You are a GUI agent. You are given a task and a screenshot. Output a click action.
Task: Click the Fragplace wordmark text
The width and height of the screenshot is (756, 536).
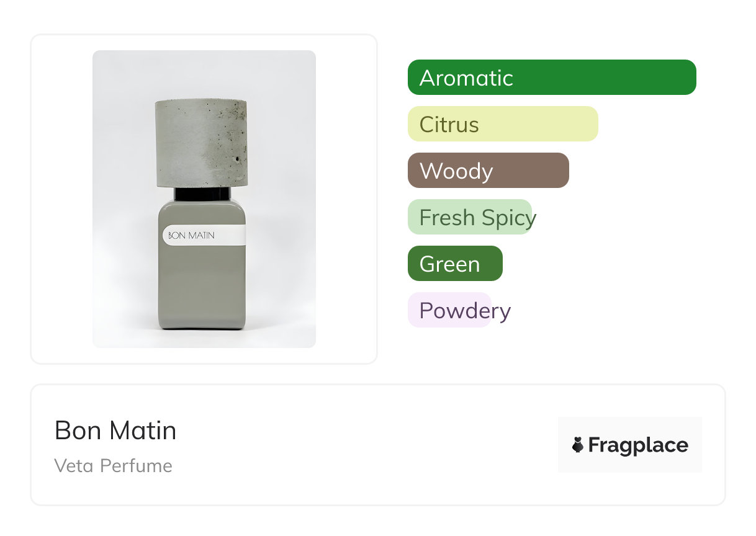pos(638,445)
